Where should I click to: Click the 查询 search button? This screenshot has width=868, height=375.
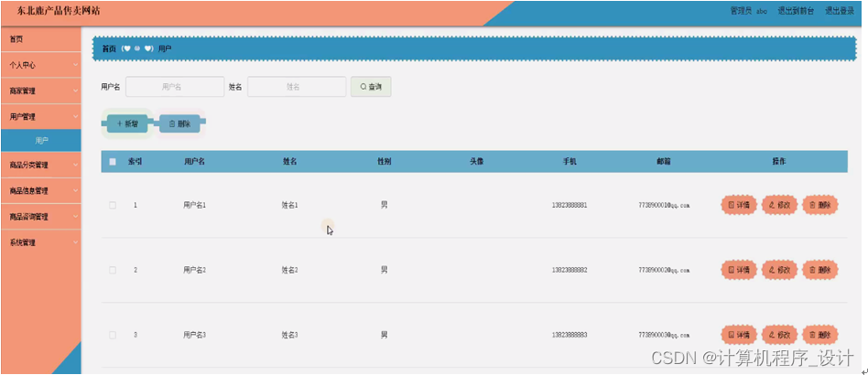click(371, 87)
